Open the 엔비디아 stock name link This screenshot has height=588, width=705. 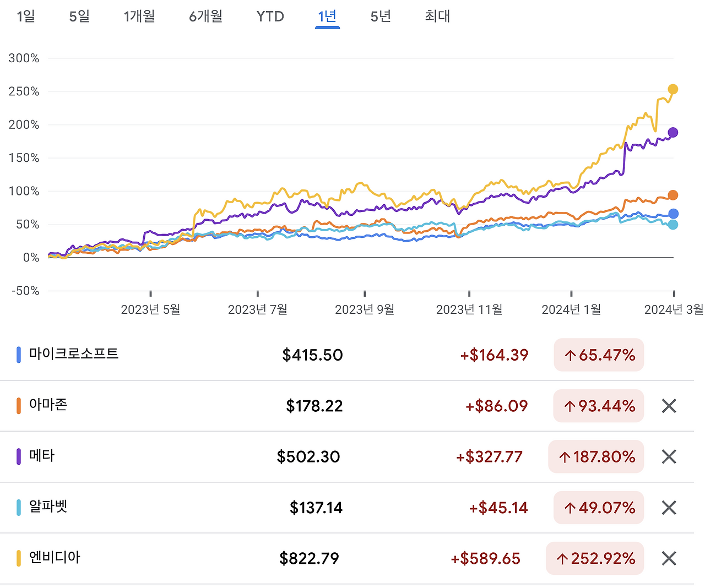click(55, 557)
